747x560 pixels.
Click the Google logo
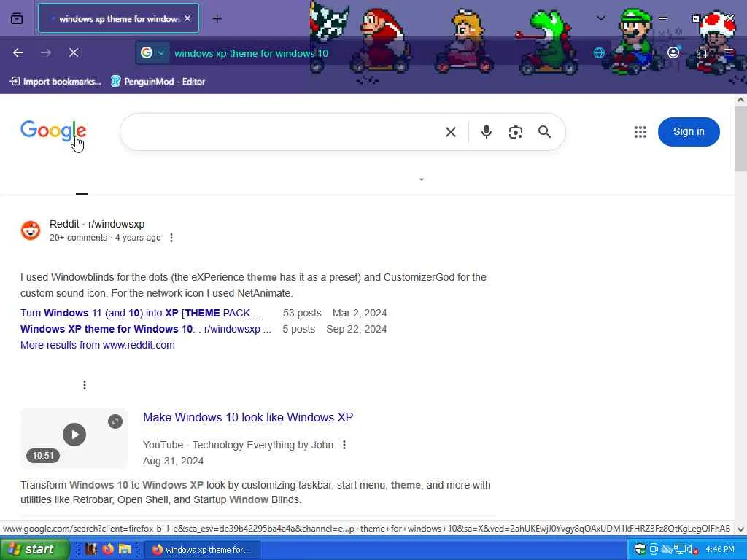click(x=53, y=131)
